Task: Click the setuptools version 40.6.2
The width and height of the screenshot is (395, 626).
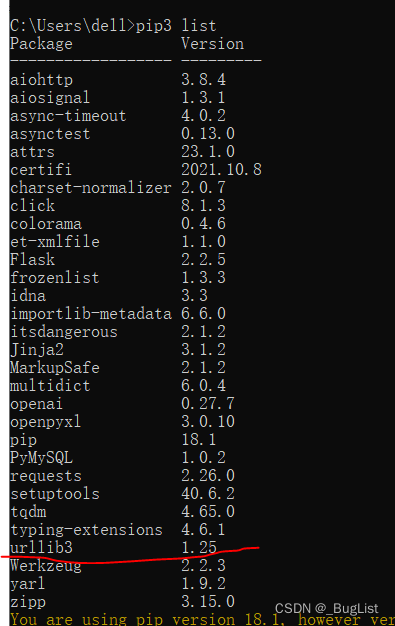Action: tap(208, 493)
